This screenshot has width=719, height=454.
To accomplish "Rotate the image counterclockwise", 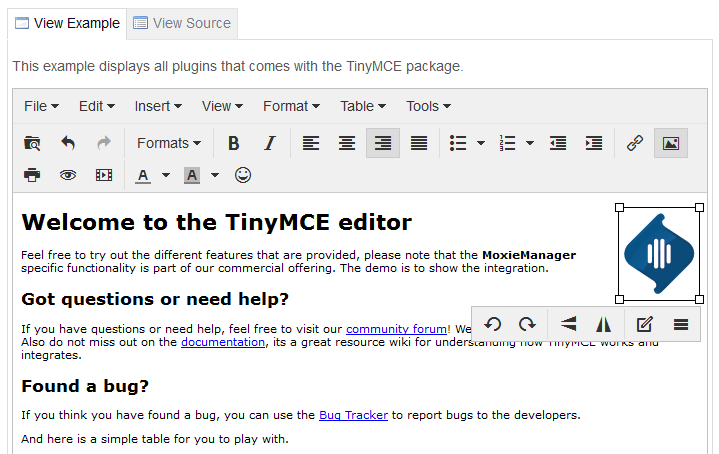I will (x=492, y=325).
